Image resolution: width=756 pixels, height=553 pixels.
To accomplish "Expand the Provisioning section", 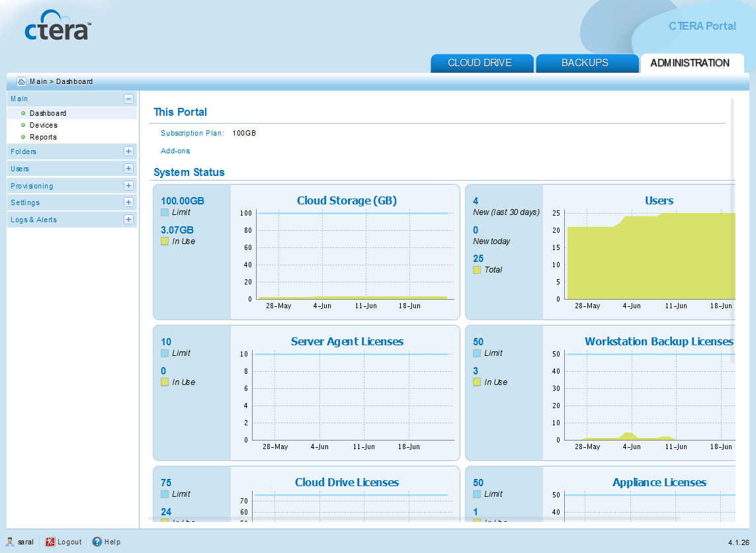I will tap(128, 186).
